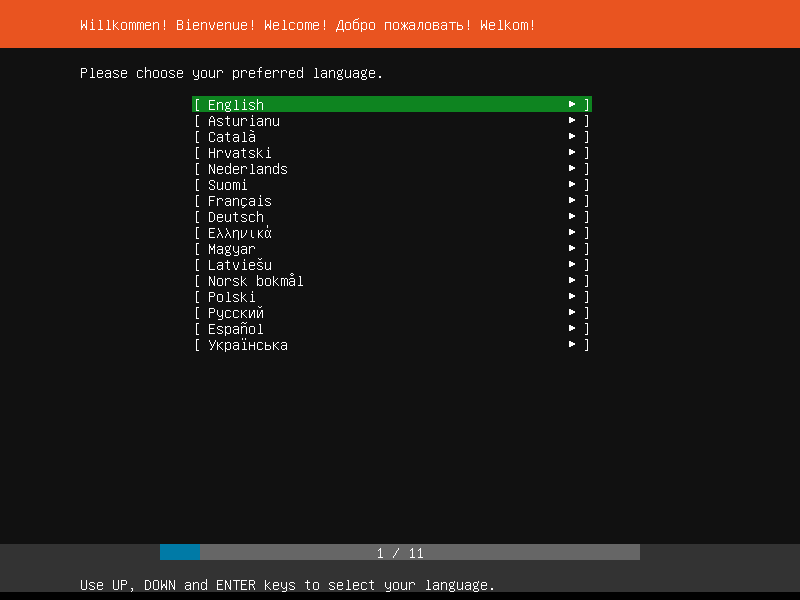Expand the arrow next to English
Image resolution: width=800 pixels, height=600 pixels.
coord(571,104)
